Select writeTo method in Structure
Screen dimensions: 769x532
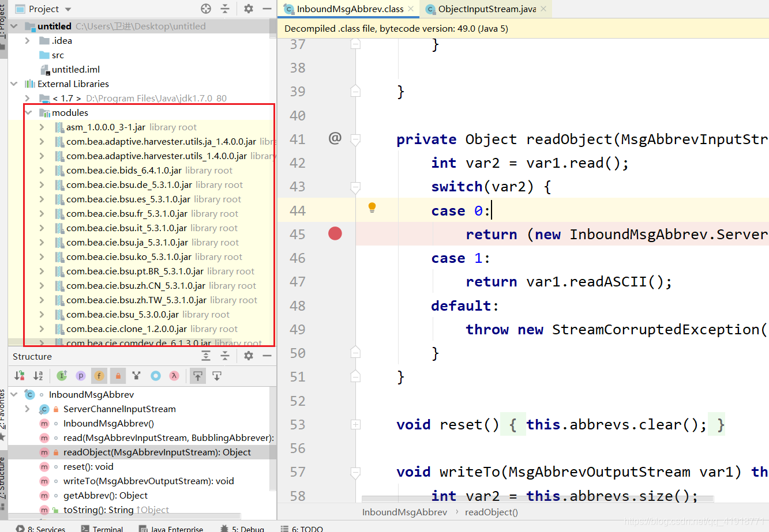[148, 481]
